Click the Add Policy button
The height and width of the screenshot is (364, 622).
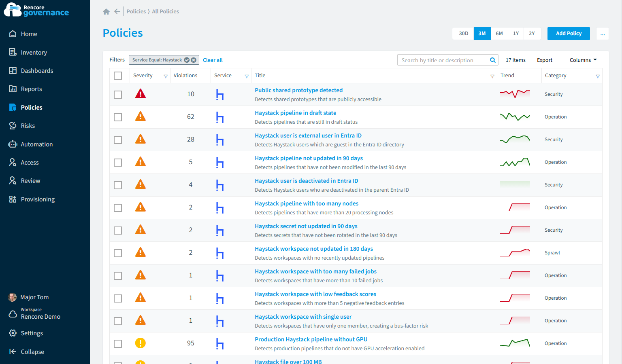click(569, 34)
